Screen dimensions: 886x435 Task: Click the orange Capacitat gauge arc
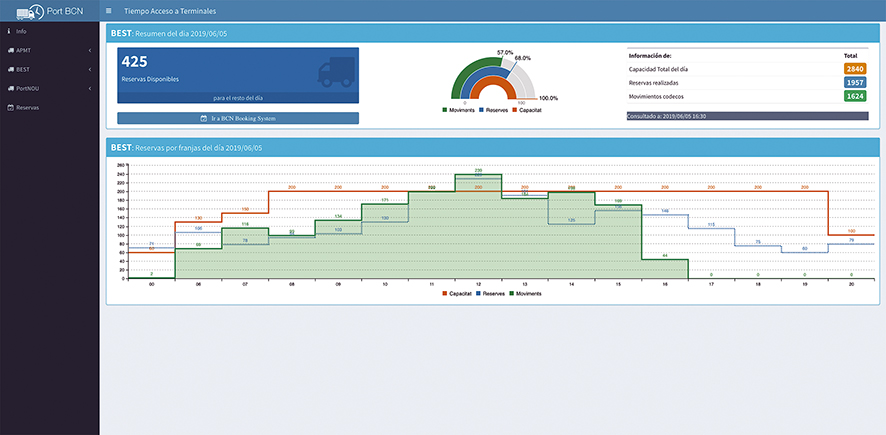tap(493, 81)
